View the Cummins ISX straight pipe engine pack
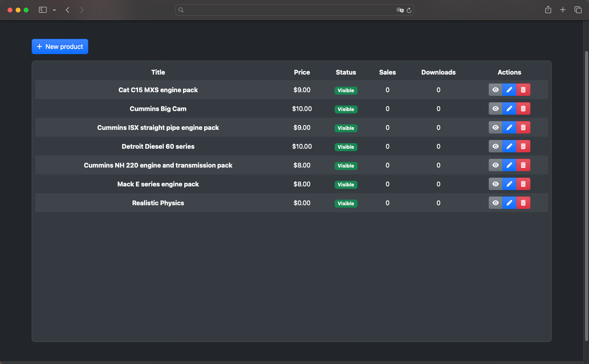Image resolution: width=589 pixels, height=364 pixels. coord(496,127)
